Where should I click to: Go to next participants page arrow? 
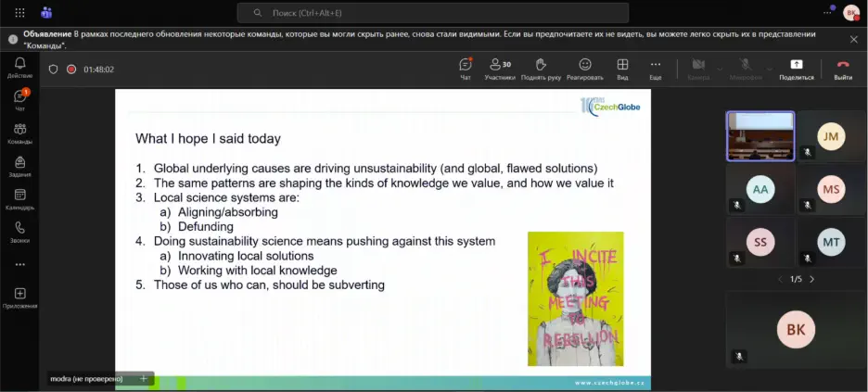tap(812, 279)
